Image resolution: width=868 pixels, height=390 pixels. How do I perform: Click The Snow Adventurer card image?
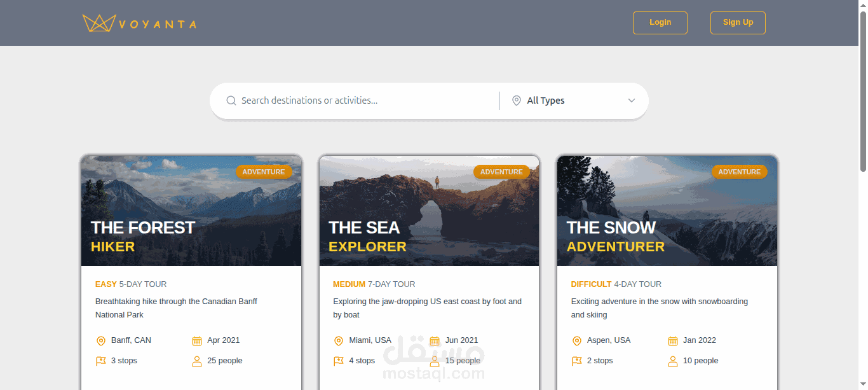point(667,210)
